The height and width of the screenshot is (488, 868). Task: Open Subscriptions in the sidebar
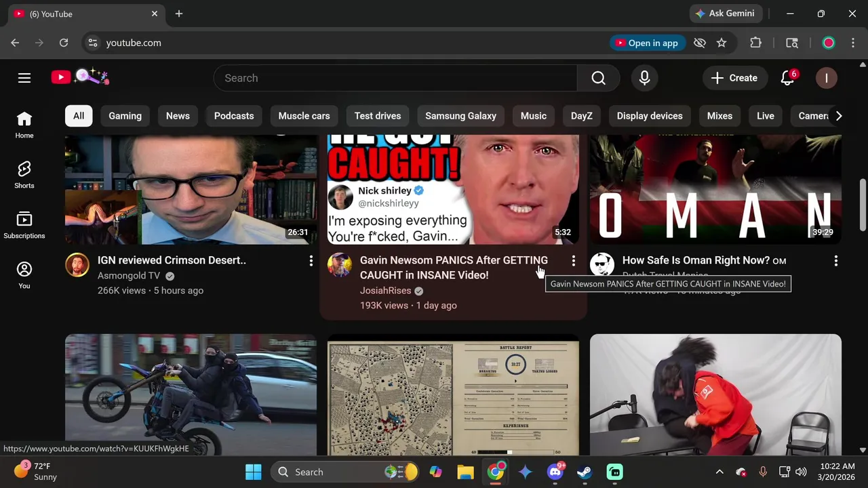pyautogui.click(x=24, y=226)
